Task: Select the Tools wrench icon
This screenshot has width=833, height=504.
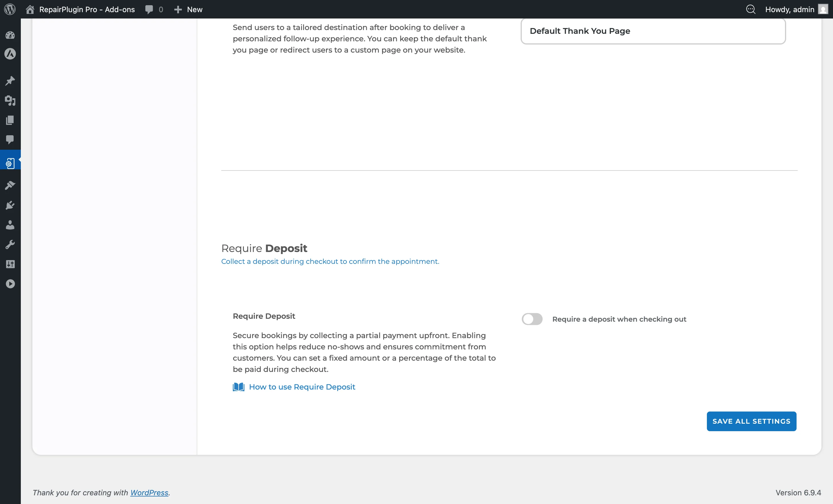Action: pos(10,244)
